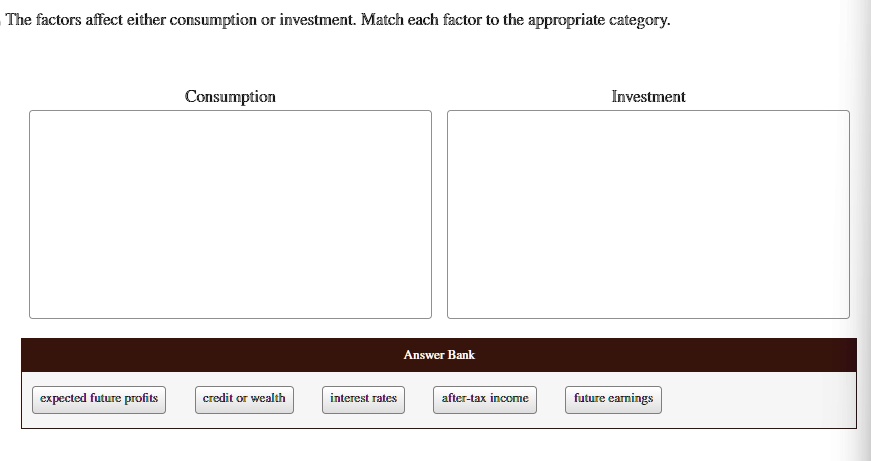The image size is (871, 461).
Task: Click inside the Investment drop box
Action: click(x=648, y=214)
